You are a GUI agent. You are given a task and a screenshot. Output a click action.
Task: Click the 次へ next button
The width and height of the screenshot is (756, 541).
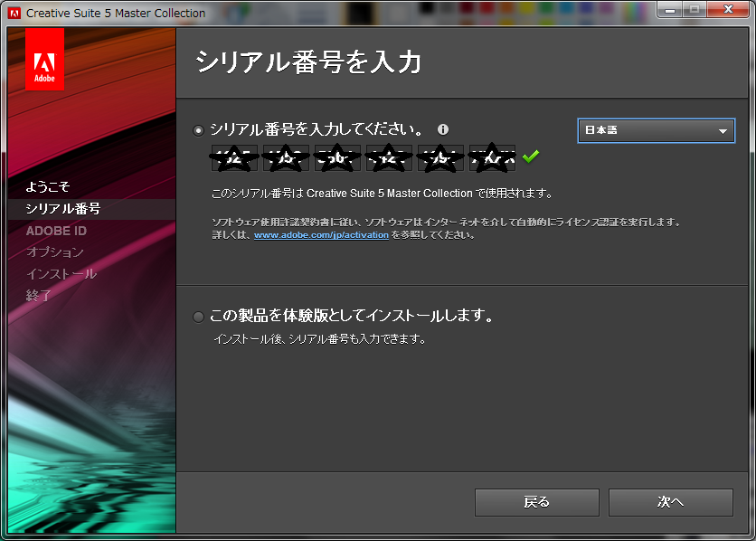coord(671,502)
